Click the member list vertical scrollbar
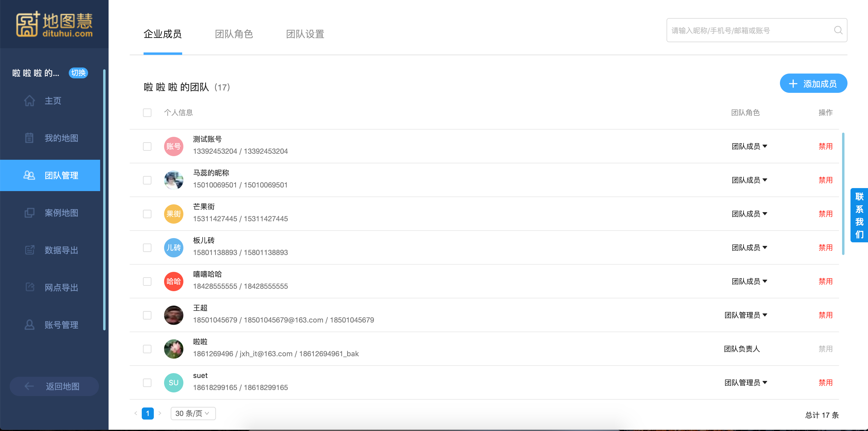 pos(843,193)
